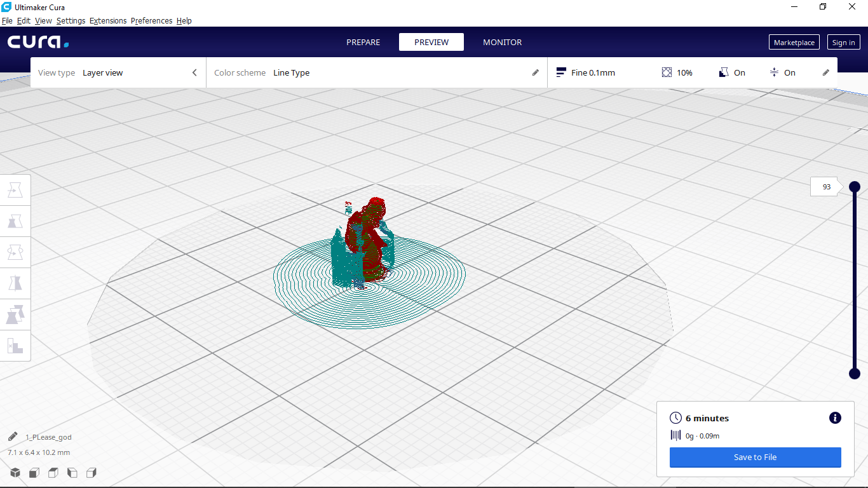Open the Extensions menu
This screenshot has height=488, width=868.
(108, 20)
